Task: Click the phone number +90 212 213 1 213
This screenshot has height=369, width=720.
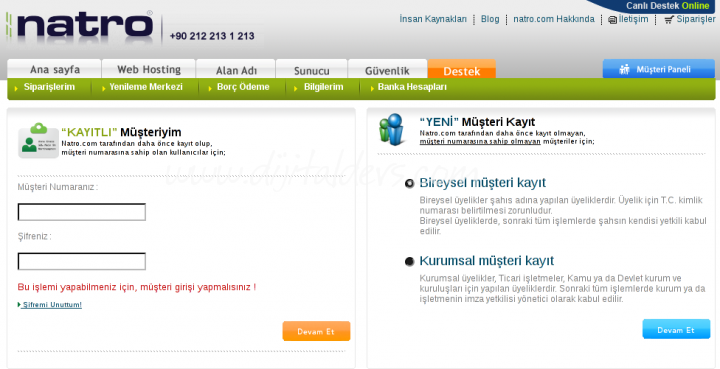Action: (212, 36)
